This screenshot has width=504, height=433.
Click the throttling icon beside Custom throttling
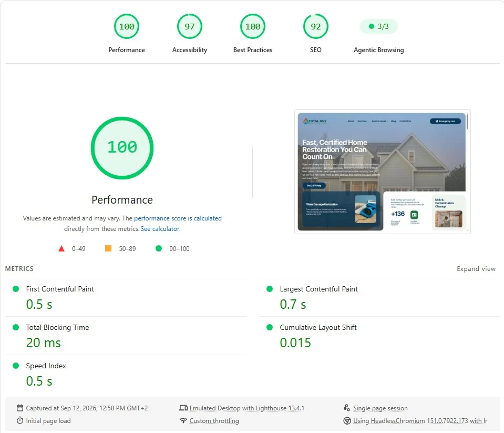pyautogui.click(x=183, y=420)
